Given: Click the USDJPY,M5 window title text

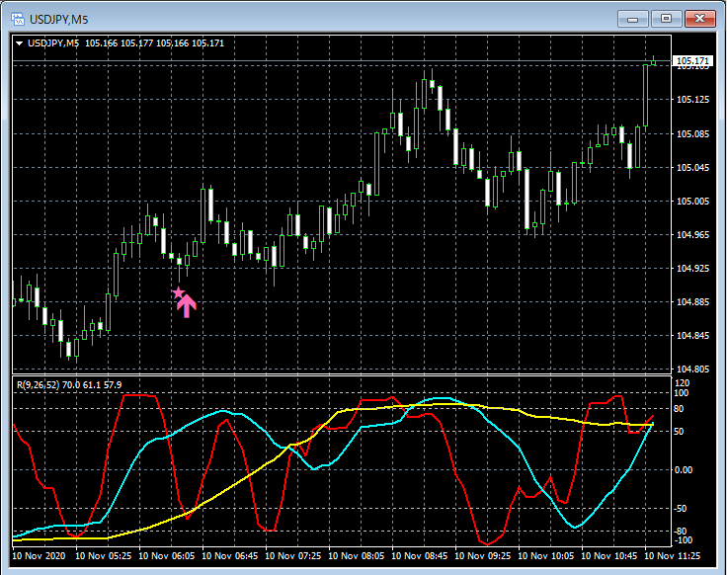Looking at the screenshot, I should point(59,20).
